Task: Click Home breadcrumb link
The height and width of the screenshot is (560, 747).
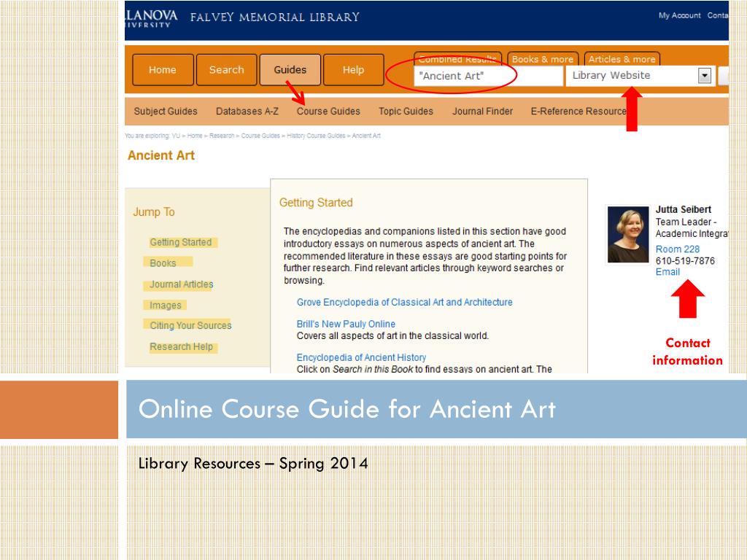Action: [x=195, y=136]
